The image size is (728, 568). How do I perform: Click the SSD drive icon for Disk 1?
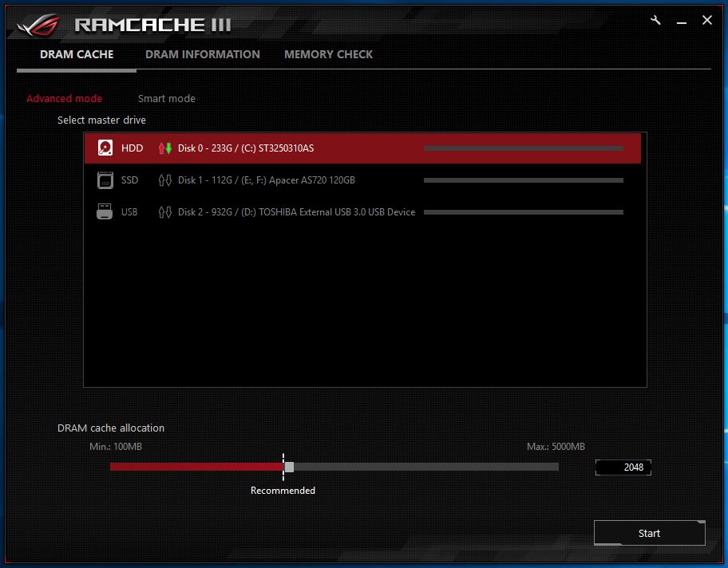click(105, 180)
